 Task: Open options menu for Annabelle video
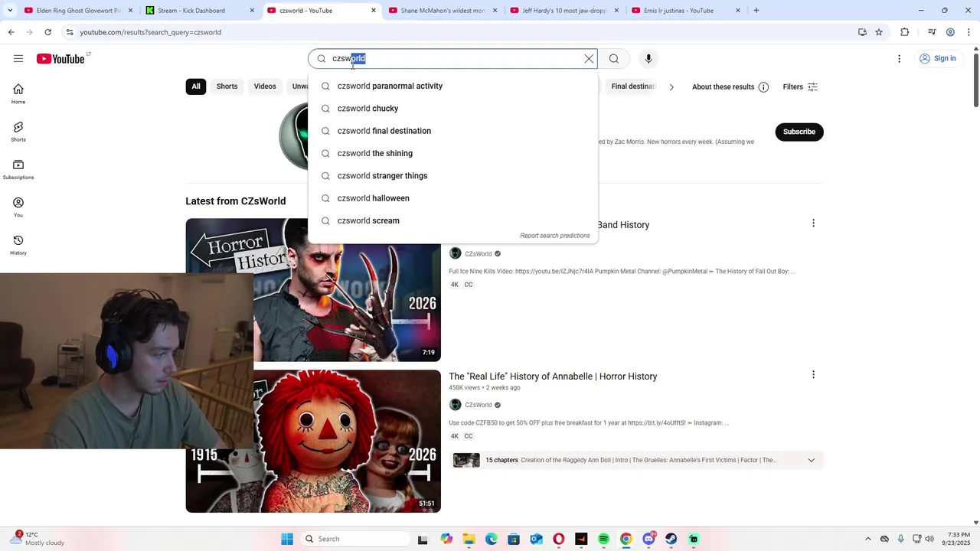813,375
